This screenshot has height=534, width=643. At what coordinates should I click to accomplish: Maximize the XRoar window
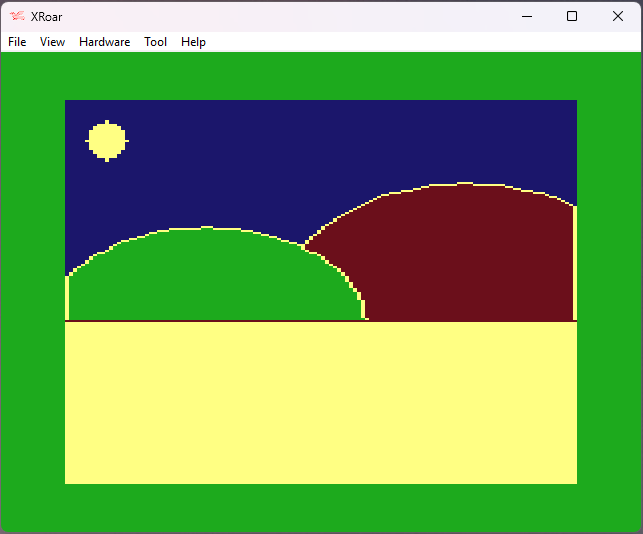pos(572,16)
